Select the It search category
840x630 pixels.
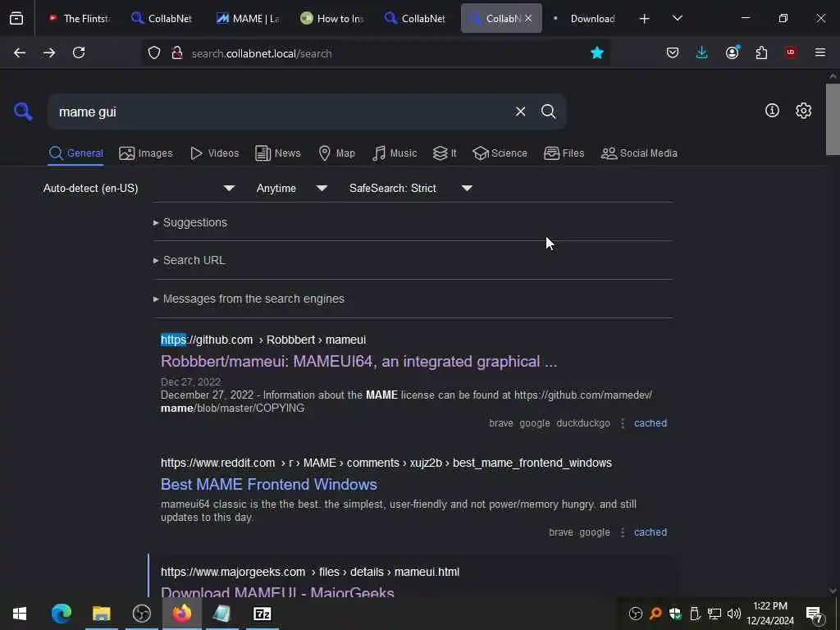pos(445,153)
